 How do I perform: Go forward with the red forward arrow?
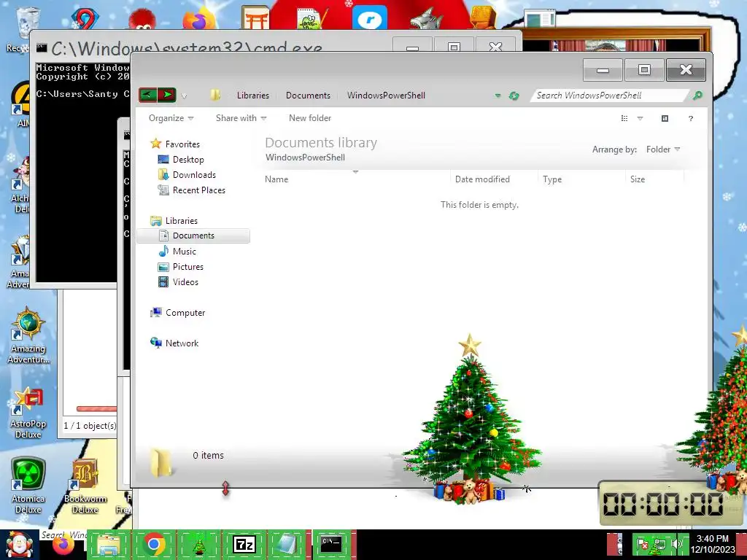pyautogui.click(x=167, y=95)
